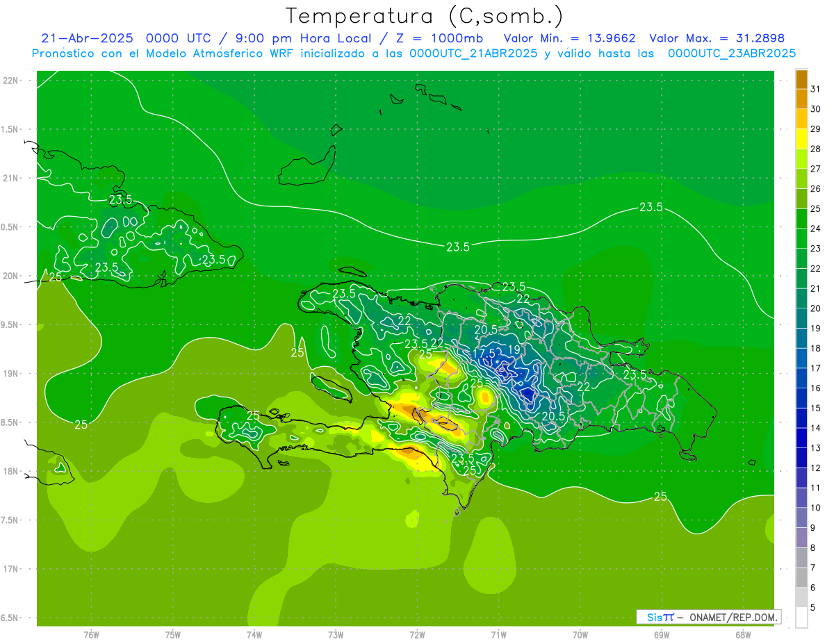
Task: Click the green swatch between 23 and 24
Action: pyautogui.click(x=801, y=238)
